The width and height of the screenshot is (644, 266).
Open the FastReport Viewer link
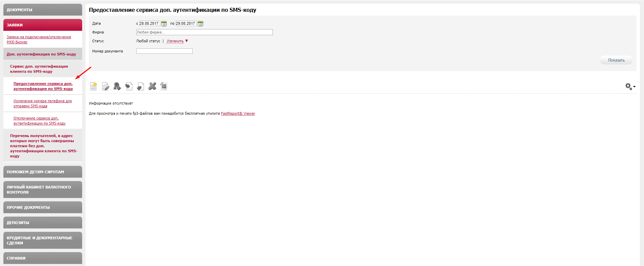point(238,114)
